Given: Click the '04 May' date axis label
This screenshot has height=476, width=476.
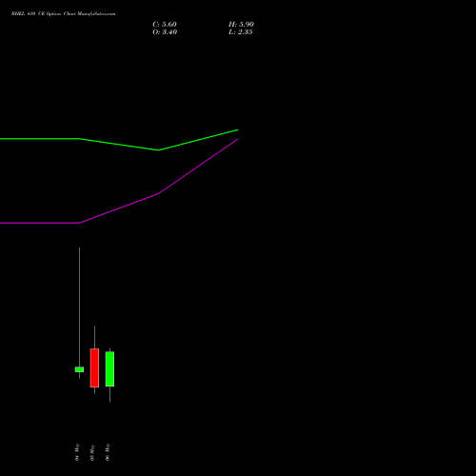Looking at the screenshot, I should pos(77,452).
